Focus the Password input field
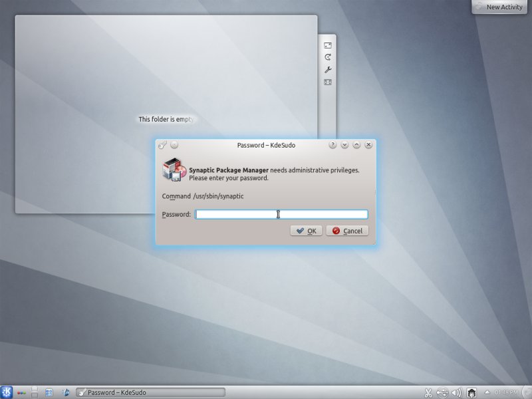 click(x=281, y=214)
